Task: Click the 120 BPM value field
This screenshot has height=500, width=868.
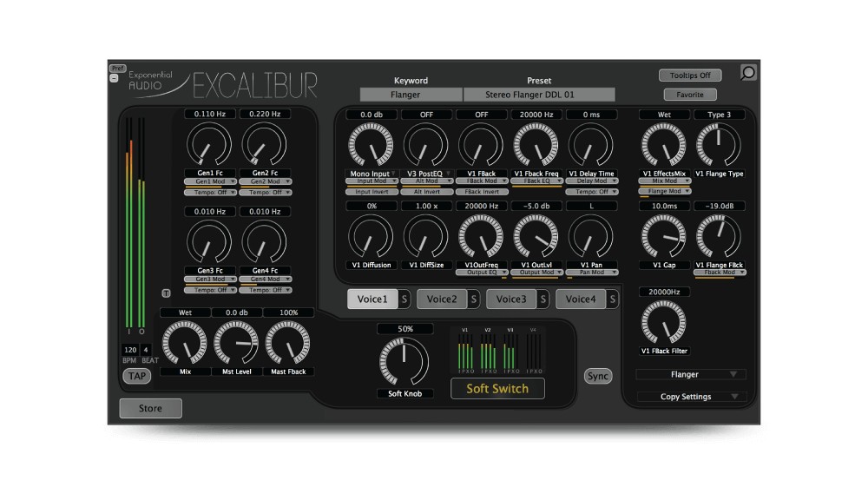Action: click(130, 350)
